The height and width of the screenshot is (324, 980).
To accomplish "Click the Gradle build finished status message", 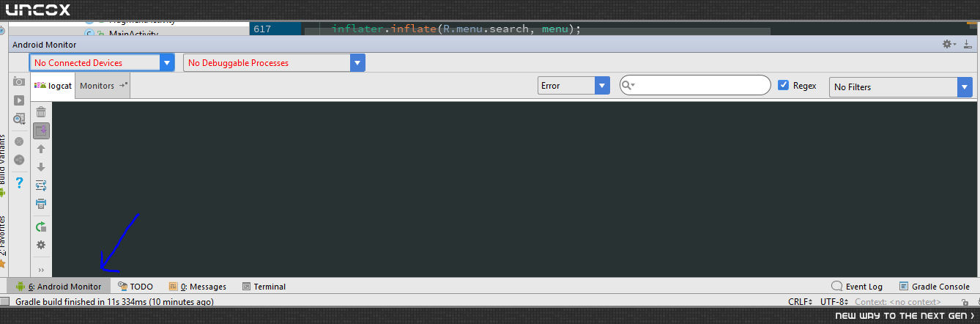I will click(x=114, y=301).
